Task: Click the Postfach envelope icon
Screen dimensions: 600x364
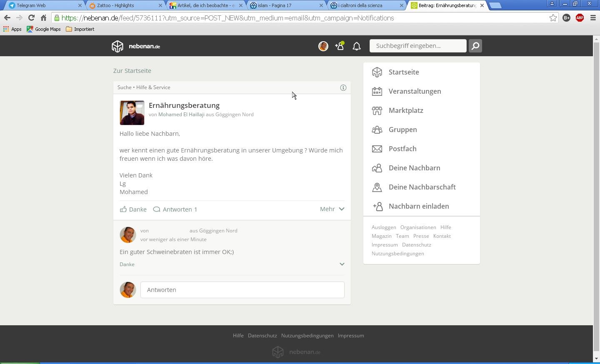Action: tap(377, 149)
